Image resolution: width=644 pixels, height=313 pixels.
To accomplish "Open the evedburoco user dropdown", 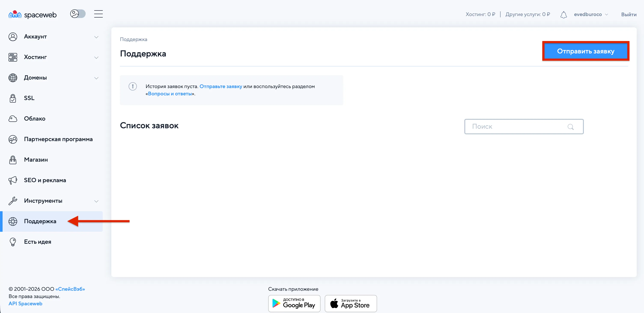I will 591,15.
